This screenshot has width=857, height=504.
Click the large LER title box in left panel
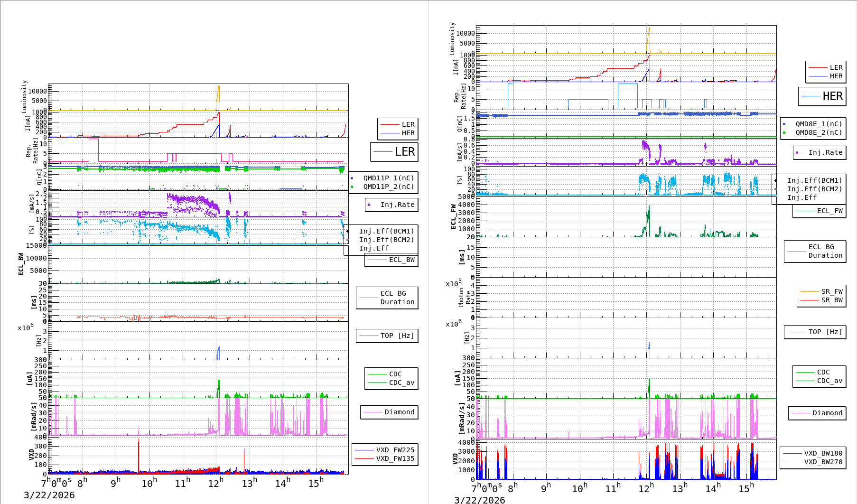point(394,152)
